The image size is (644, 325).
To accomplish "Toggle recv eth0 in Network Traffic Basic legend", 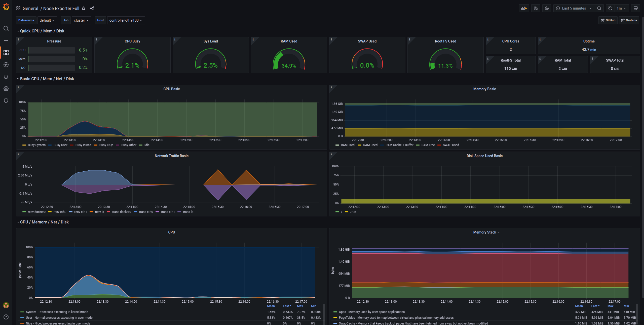I will click(x=60, y=212).
